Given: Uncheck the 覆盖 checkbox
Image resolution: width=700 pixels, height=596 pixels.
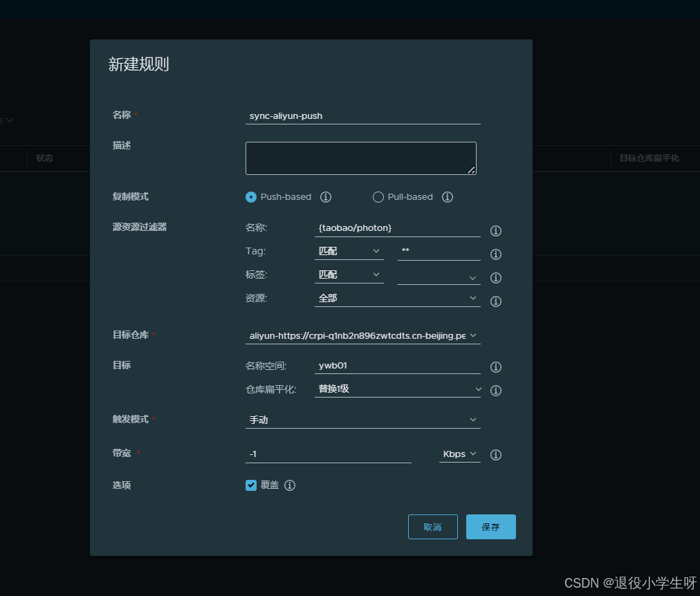Looking at the screenshot, I should click(251, 485).
